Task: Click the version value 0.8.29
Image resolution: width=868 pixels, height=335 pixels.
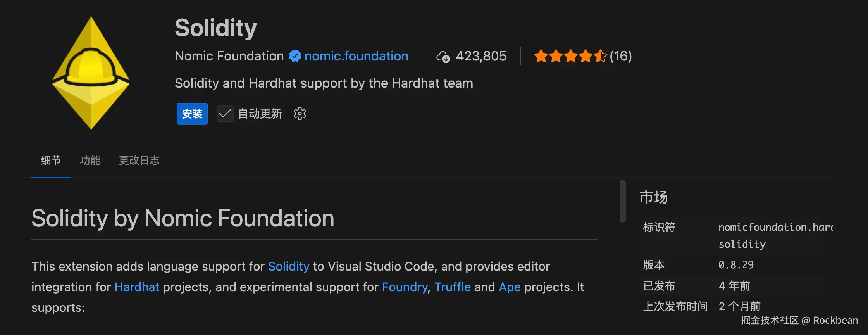Action: click(736, 265)
